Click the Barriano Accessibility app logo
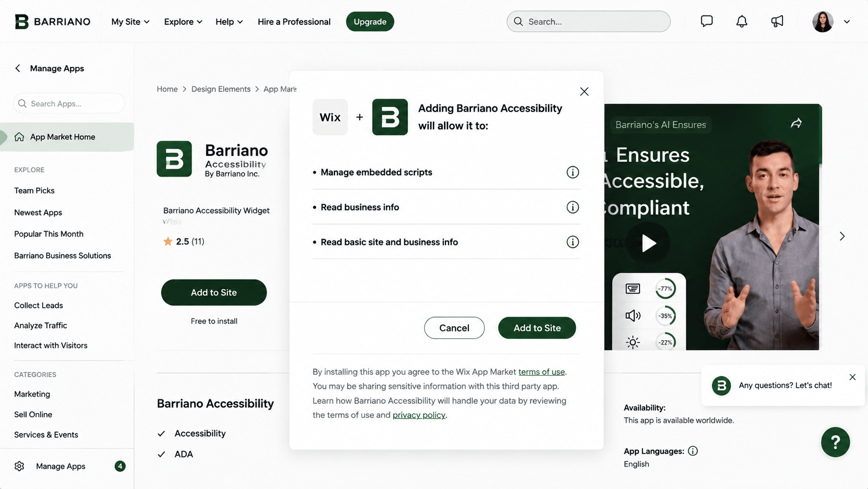 [x=174, y=159]
